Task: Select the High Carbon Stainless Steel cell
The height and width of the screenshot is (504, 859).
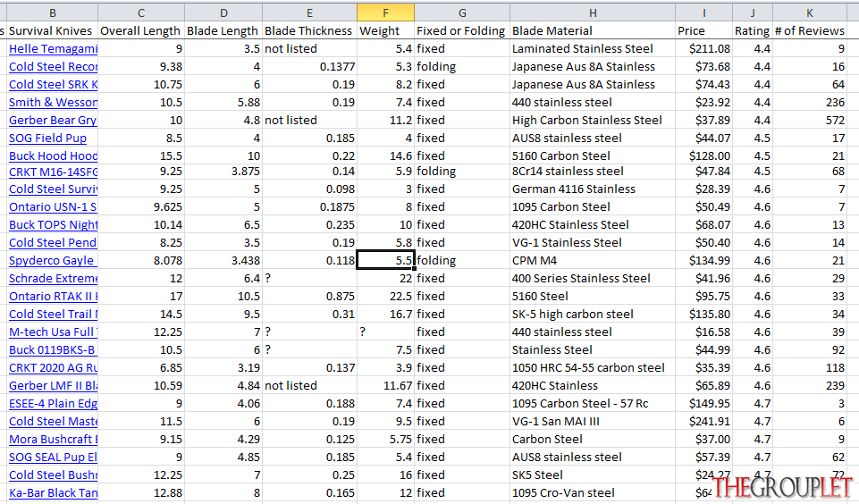Action: point(593,121)
